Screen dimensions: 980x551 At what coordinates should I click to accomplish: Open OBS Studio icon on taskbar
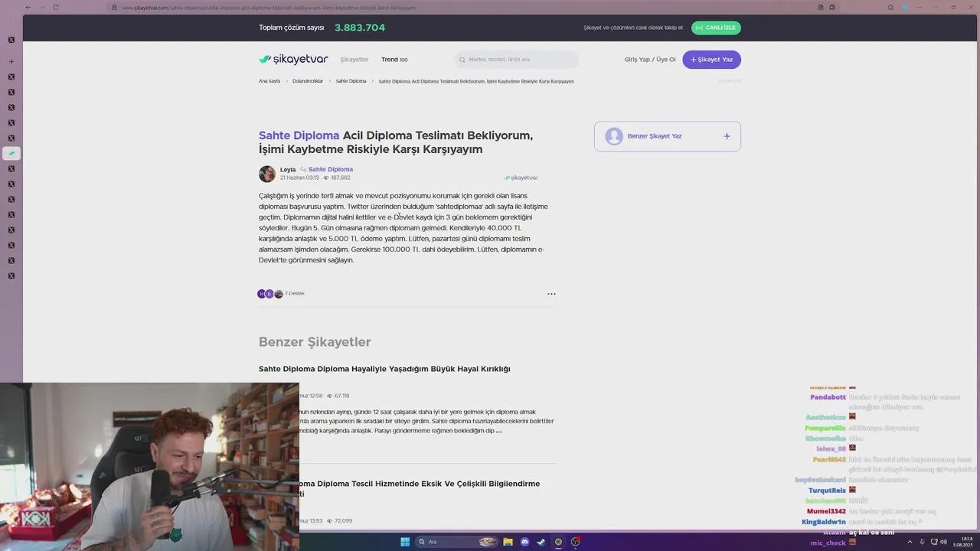click(575, 542)
